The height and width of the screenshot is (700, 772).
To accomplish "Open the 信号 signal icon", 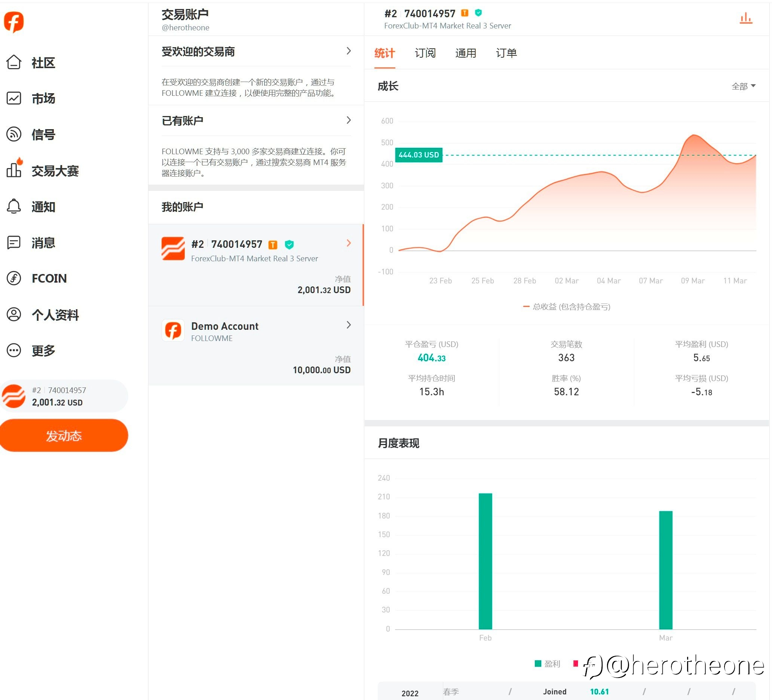I will pos(14,134).
